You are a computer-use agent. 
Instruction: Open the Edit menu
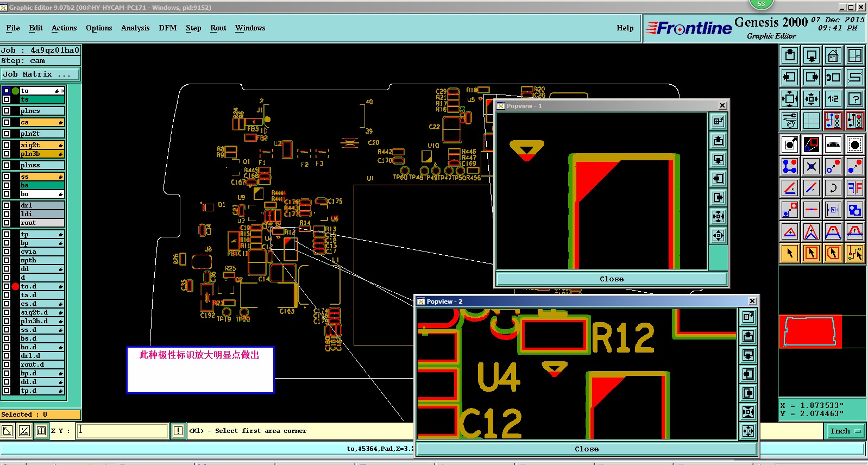[x=36, y=28]
